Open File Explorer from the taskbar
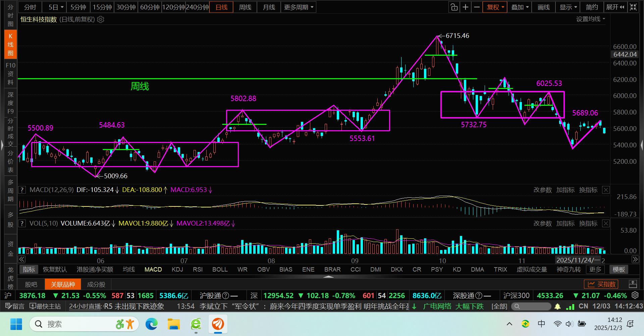Screen dimensions: 644x336 point(174,324)
